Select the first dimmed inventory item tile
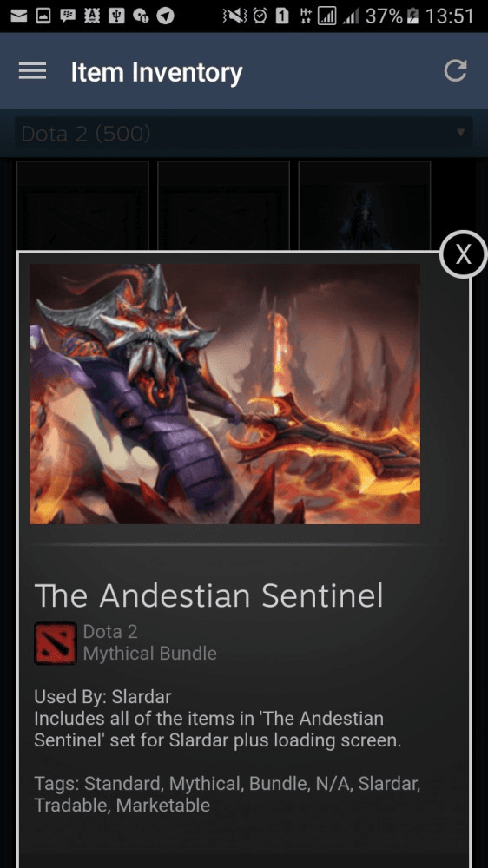488x868 pixels. click(82, 206)
